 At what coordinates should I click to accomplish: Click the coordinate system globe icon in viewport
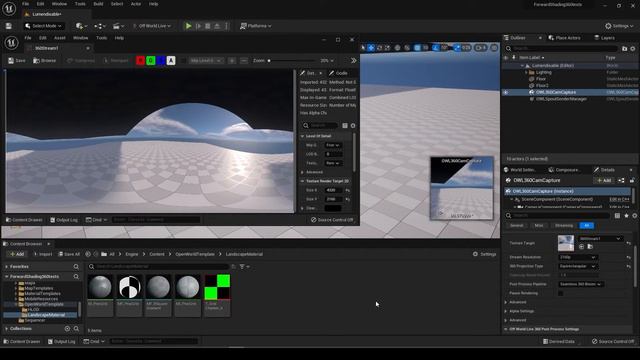398,48
